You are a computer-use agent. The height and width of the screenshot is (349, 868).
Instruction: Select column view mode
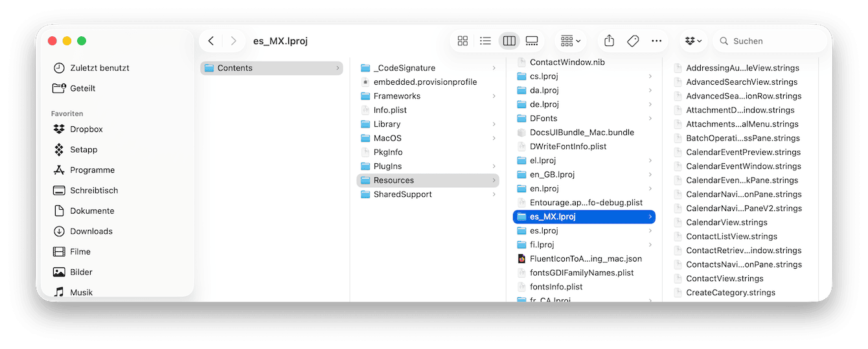(509, 41)
